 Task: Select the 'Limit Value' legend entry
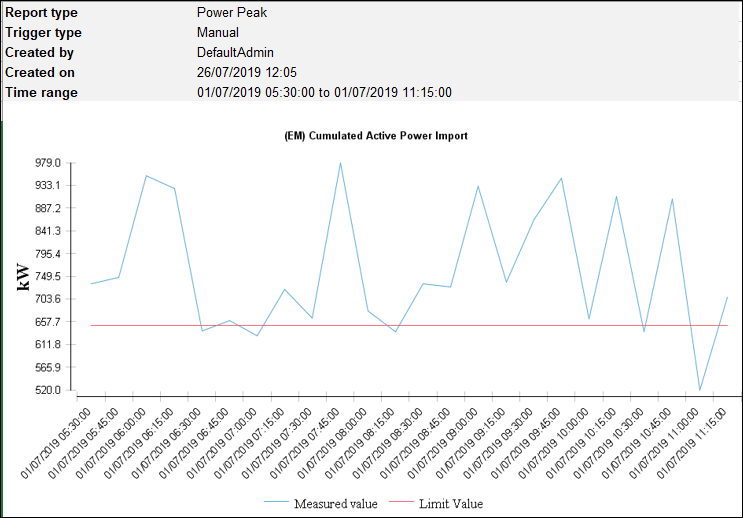point(449,503)
